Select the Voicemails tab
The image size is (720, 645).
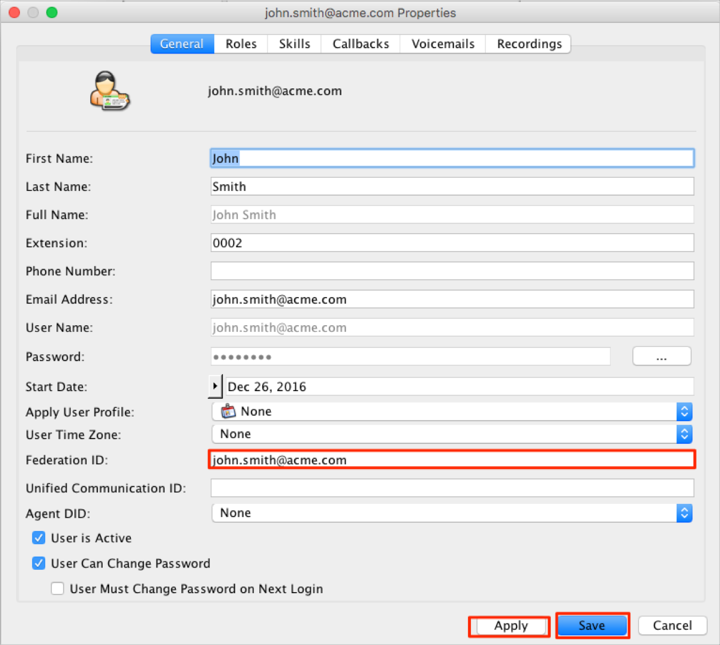(x=443, y=44)
